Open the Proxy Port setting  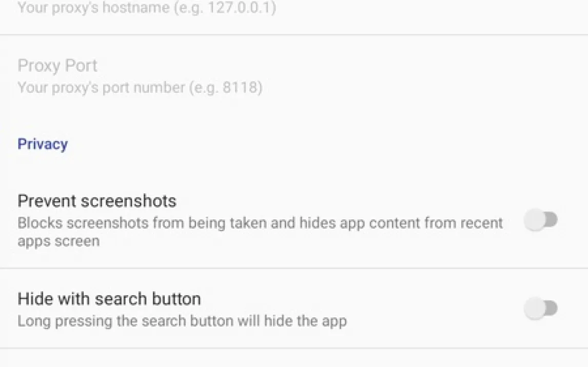pyautogui.click(x=57, y=66)
